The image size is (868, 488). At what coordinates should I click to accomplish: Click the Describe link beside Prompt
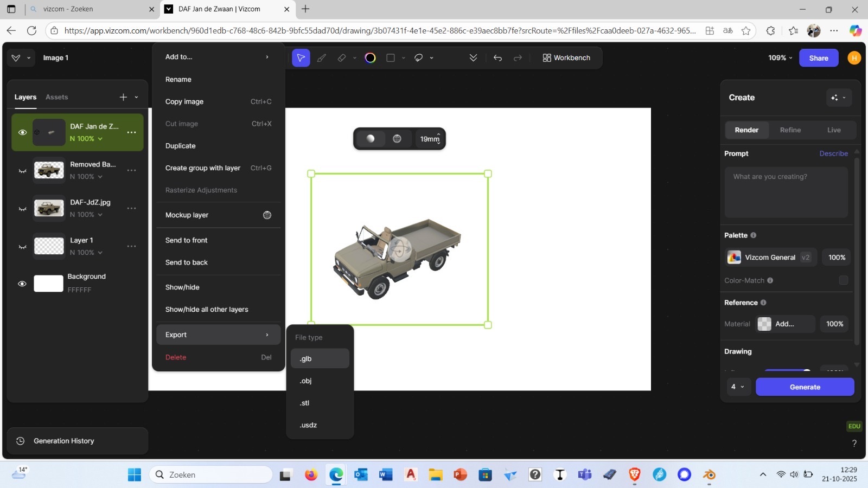tap(833, 153)
